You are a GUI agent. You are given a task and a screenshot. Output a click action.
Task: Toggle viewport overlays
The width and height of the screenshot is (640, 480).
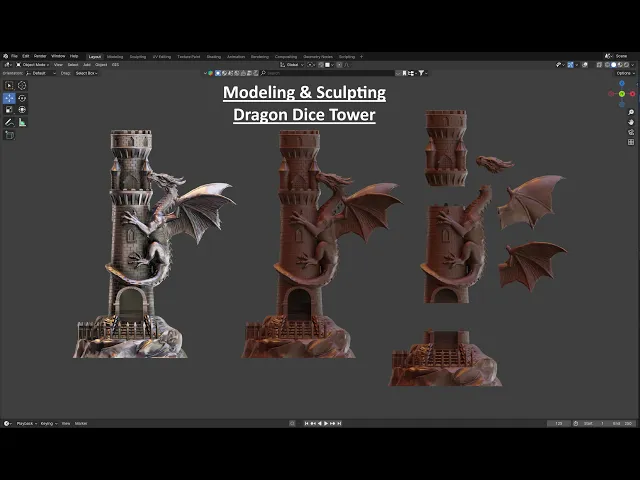click(x=584, y=64)
